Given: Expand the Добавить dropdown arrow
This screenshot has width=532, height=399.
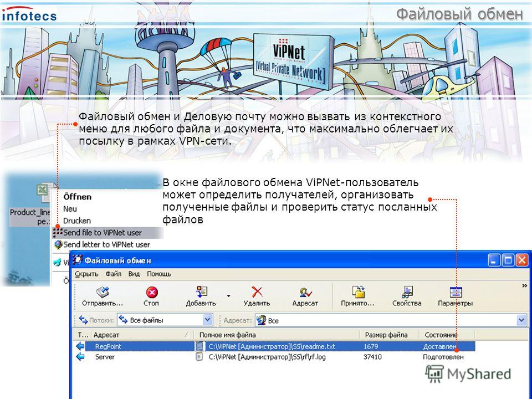Looking at the screenshot, I should [229, 296].
